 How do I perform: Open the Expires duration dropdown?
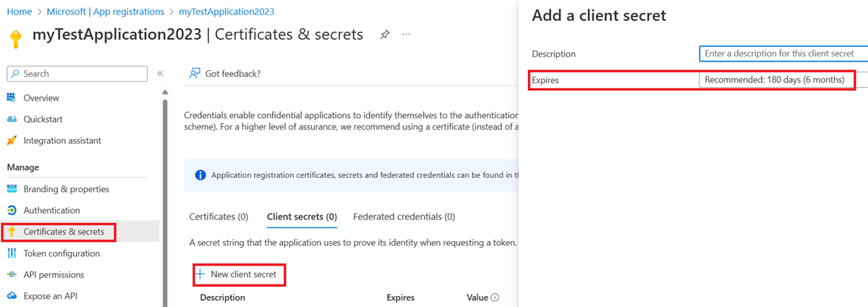click(x=777, y=80)
